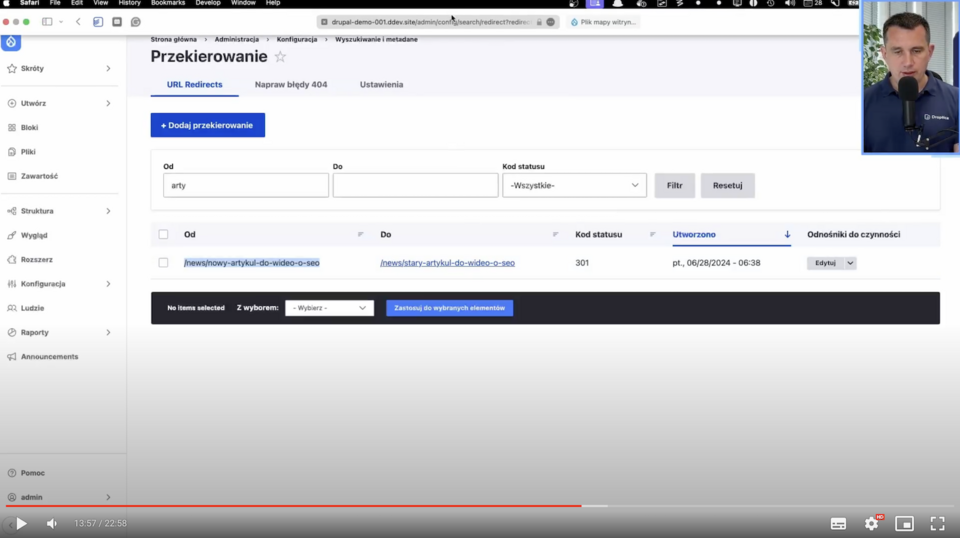Click the Resetuj button
This screenshot has width=960, height=538.
pos(727,185)
